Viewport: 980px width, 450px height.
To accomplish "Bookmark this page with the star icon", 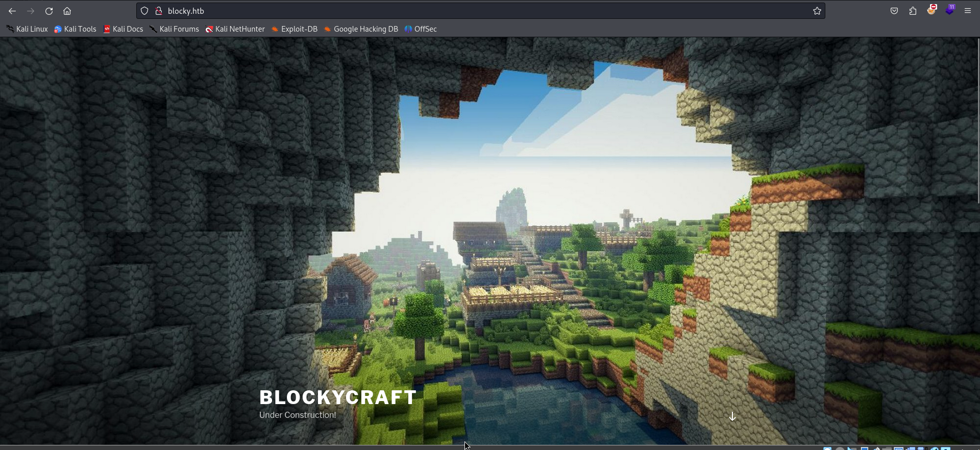I will (817, 11).
